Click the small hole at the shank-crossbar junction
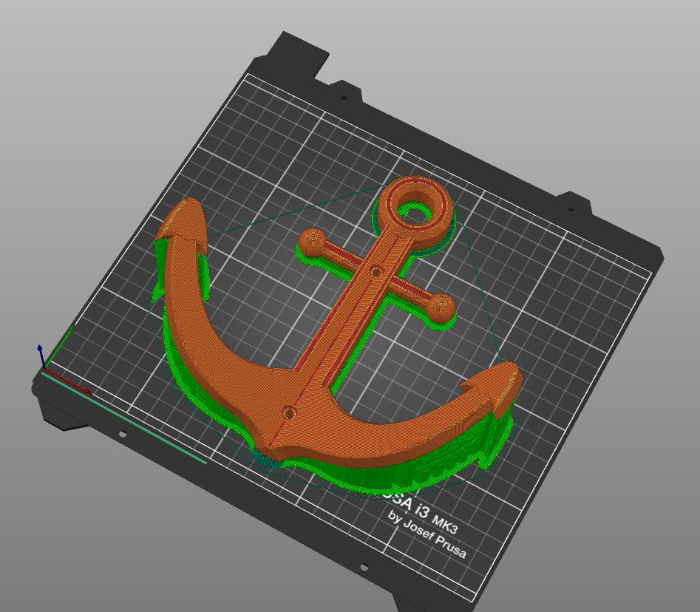Screen dimensions: 700x612 pos(376,271)
